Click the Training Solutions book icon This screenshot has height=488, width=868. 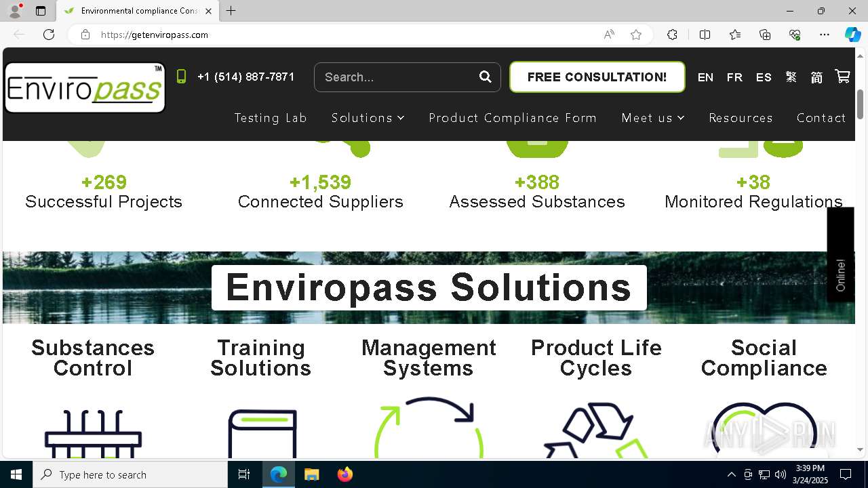coord(261,432)
